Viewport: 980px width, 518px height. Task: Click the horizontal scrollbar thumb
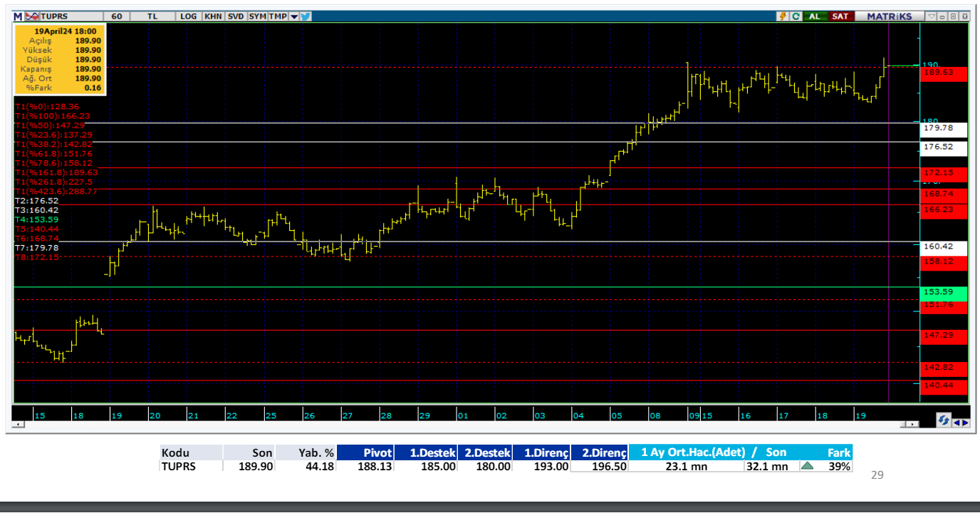tap(905, 425)
